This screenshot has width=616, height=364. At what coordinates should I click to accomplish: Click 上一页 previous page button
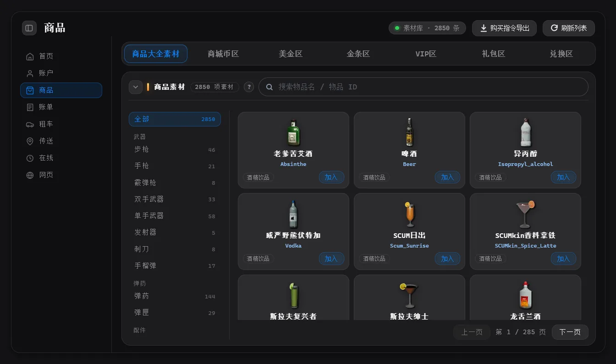[472, 332]
